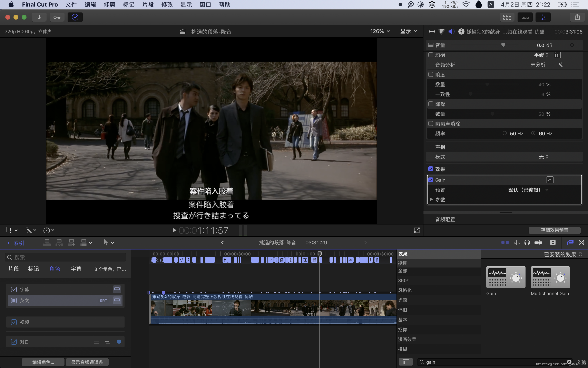Toggle the solo headphones icon
This screenshot has width=588, height=368.
click(x=527, y=243)
